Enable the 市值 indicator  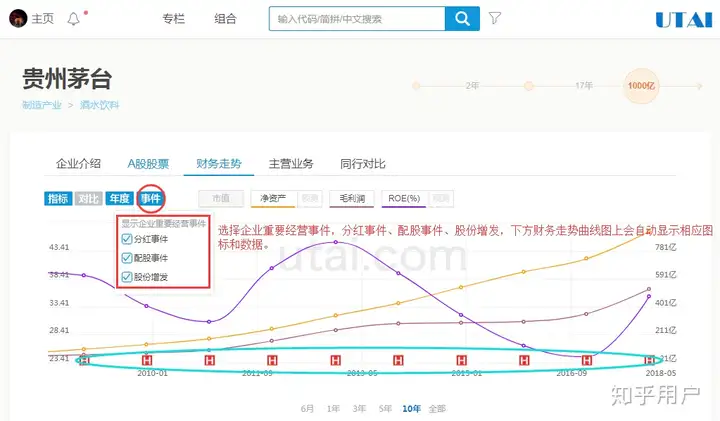tap(221, 198)
